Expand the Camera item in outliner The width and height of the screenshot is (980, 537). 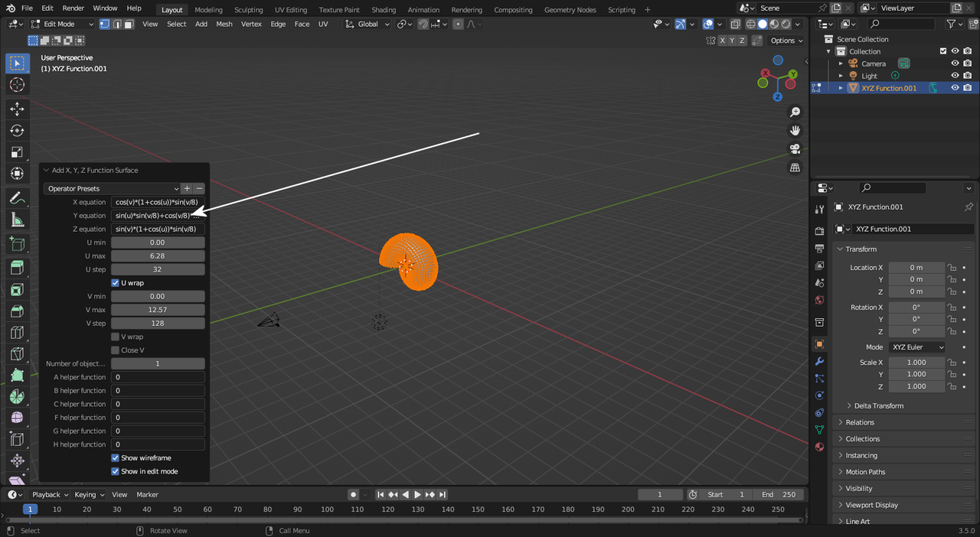click(x=841, y=63)
